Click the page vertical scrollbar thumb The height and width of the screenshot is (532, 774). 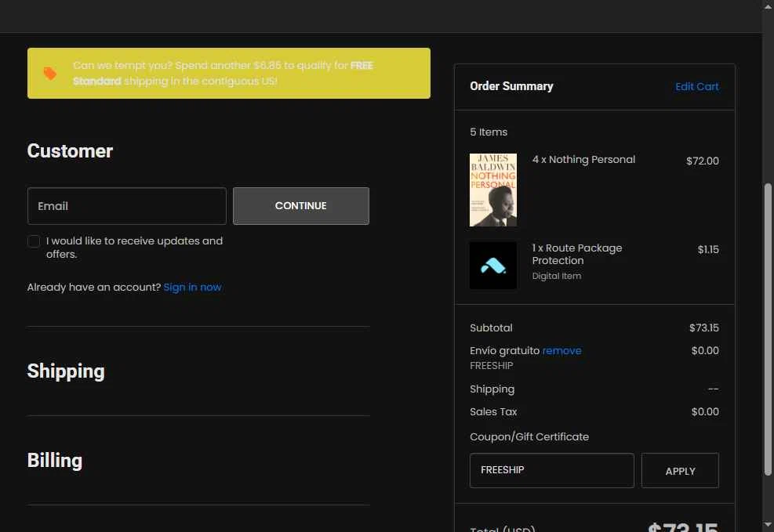pyautogui.click(x=768, y=329)
